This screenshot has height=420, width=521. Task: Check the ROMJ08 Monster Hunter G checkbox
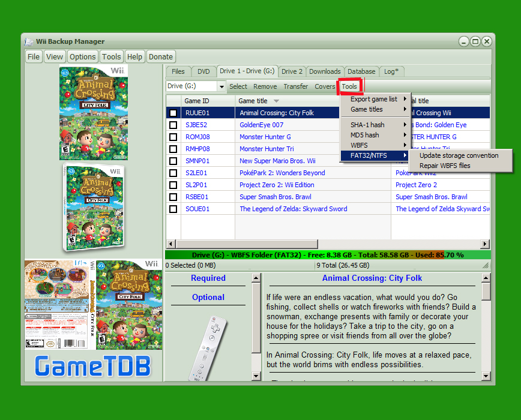[x=173, y=137]
